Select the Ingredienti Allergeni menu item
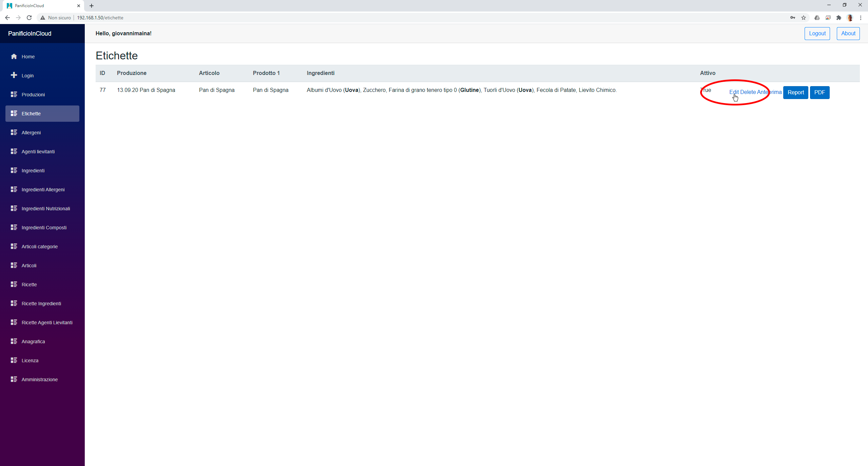 (x=43, y=189)
